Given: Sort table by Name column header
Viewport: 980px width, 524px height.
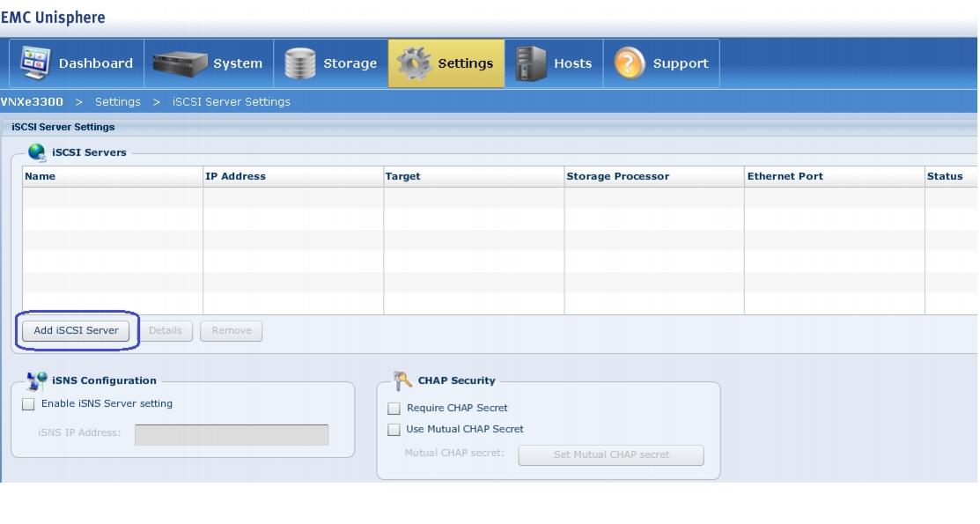Looking at the screenshot, I should point(113,176).
